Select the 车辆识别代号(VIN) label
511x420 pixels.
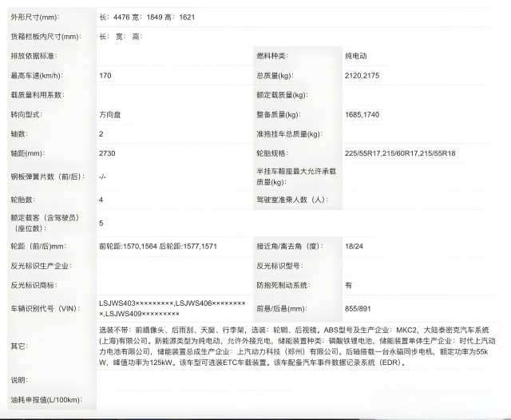click(46, 308)
